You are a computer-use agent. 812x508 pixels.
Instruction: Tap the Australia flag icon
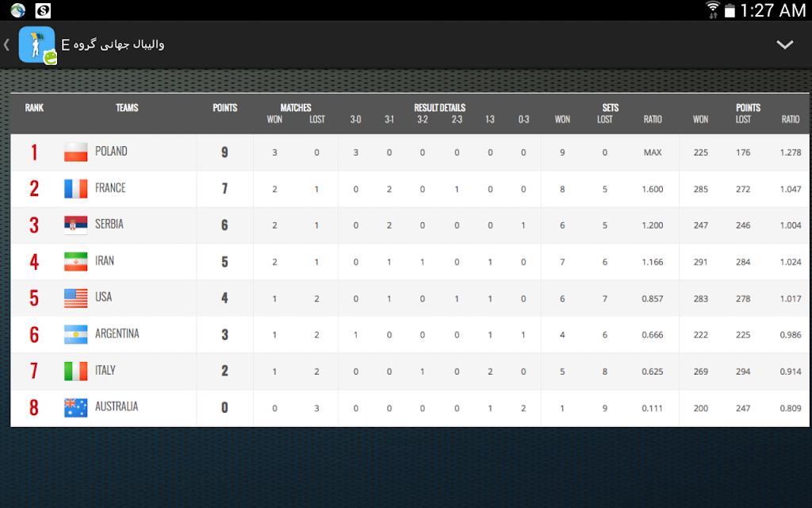pos(75,408)
